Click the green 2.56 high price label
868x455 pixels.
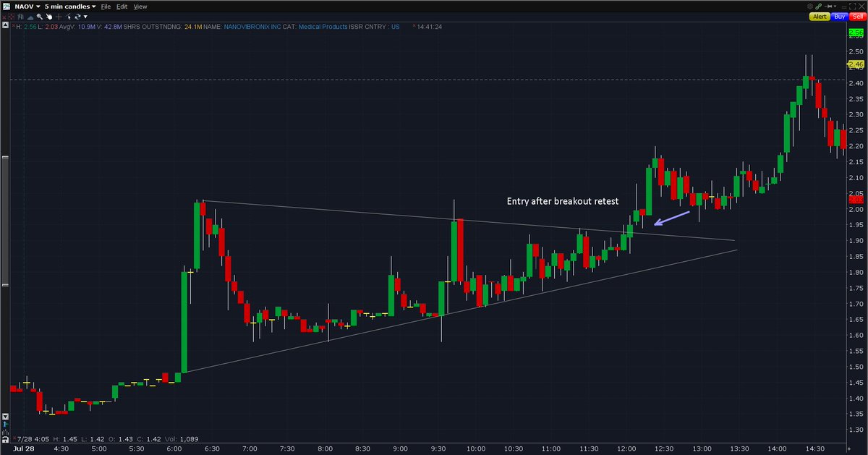pos(856,33)
